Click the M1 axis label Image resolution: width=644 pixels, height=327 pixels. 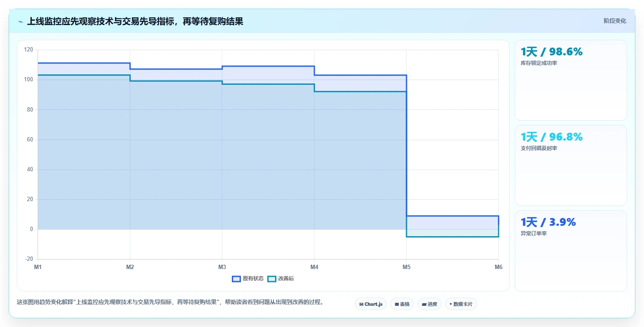tap(38, 267)
